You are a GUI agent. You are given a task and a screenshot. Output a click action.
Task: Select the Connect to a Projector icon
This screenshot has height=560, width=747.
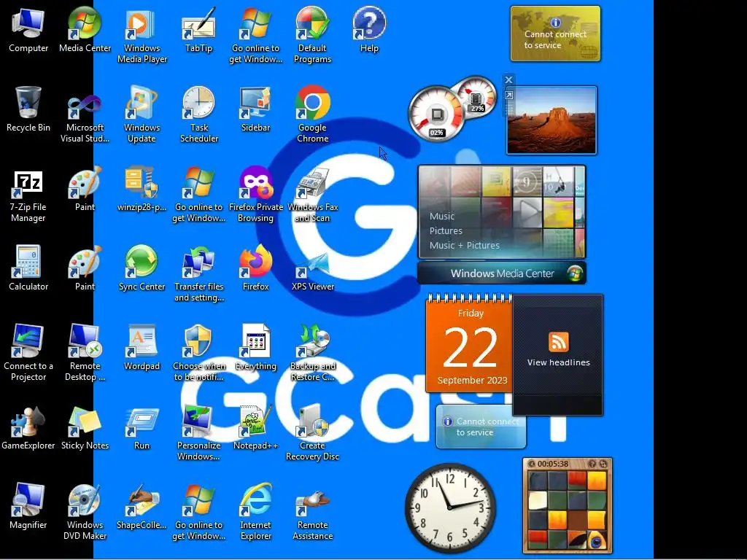tap(28, 352)
